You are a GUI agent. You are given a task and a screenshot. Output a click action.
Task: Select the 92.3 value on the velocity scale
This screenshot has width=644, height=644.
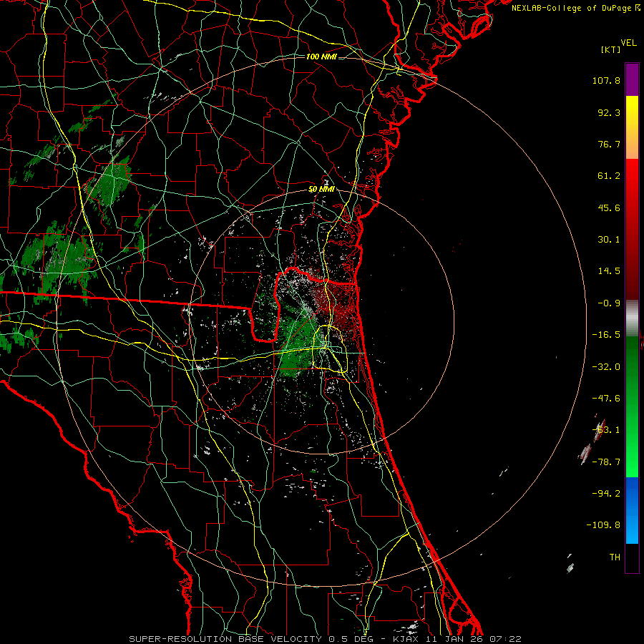pyautogui.click(x=609, y=112)
